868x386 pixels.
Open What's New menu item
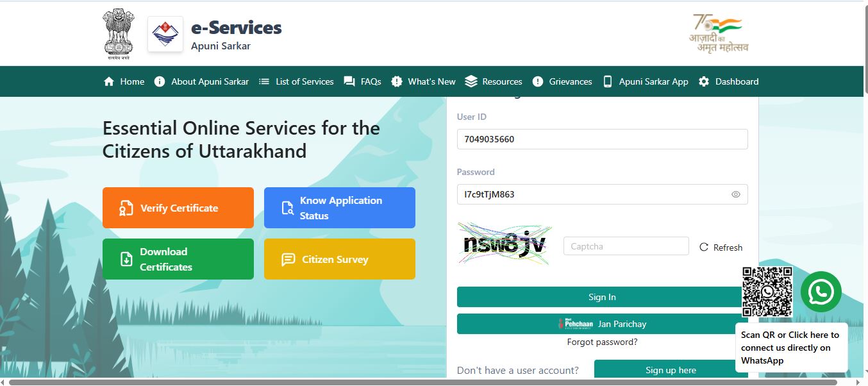pyautogui.click(x=423, y=81)
